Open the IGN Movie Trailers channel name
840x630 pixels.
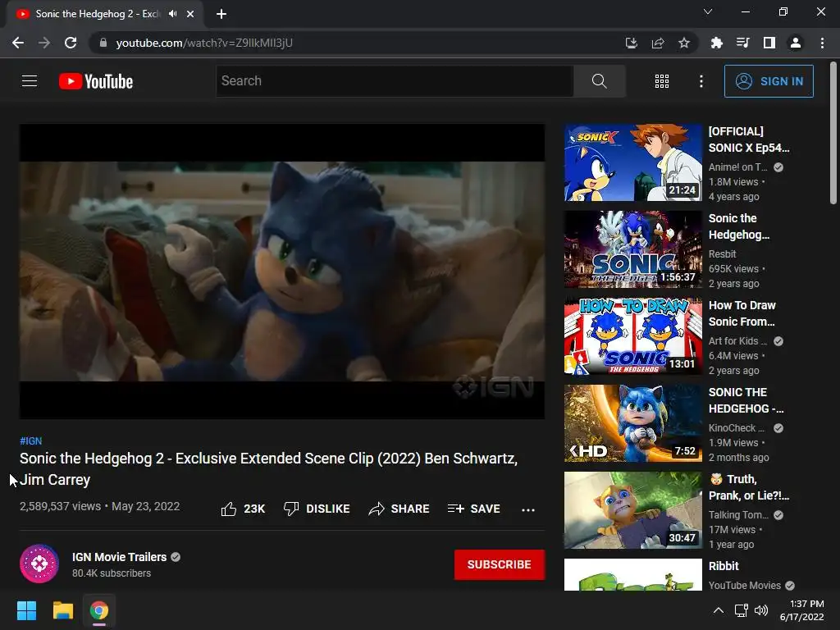pos(120,557)
